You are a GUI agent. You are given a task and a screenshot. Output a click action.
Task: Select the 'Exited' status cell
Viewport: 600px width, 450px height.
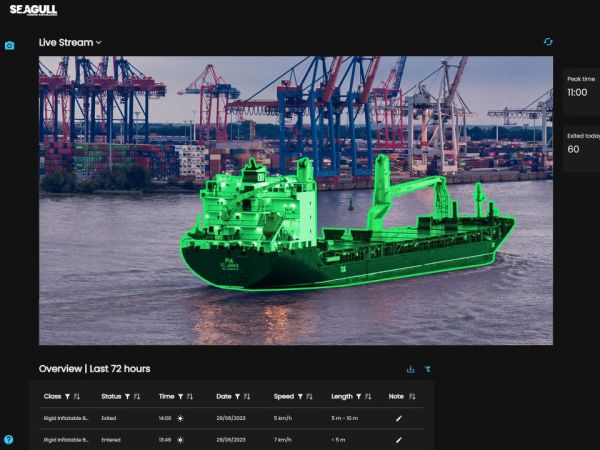(109, 418)
